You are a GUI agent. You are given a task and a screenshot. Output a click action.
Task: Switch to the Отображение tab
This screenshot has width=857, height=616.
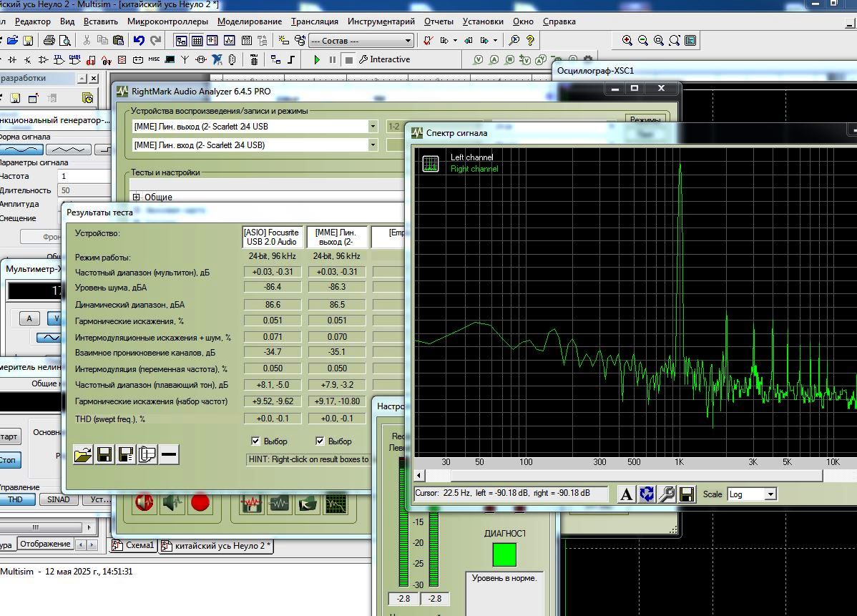(45, 544)
